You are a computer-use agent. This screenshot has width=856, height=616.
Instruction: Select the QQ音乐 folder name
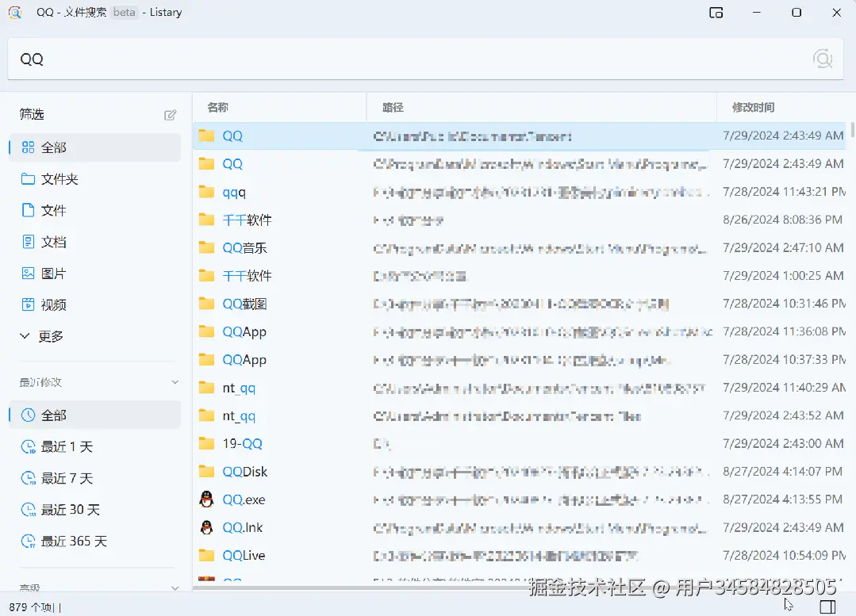click(244, 248)
